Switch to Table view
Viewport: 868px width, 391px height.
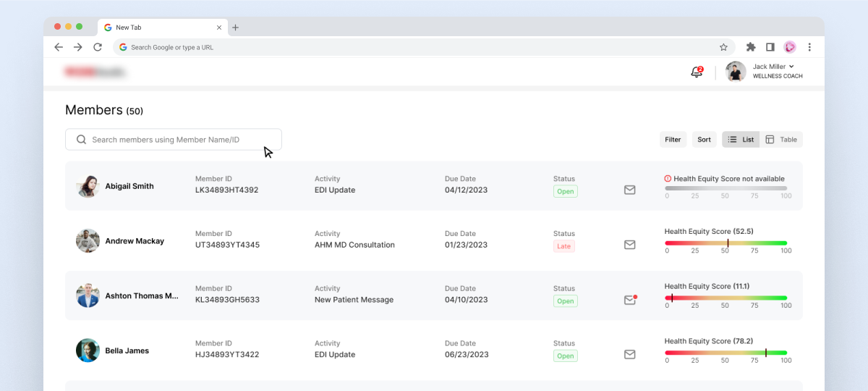point(781,140)
